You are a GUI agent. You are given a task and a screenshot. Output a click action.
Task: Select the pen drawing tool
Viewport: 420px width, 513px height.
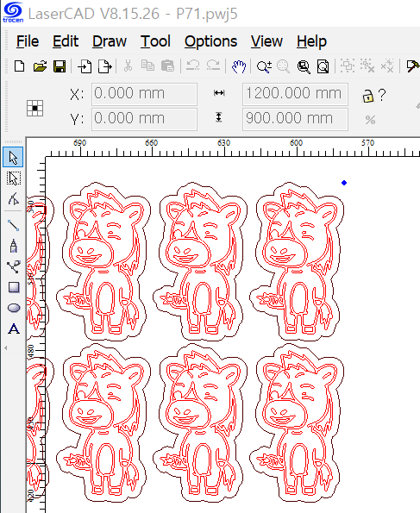(x=14, y=246)
